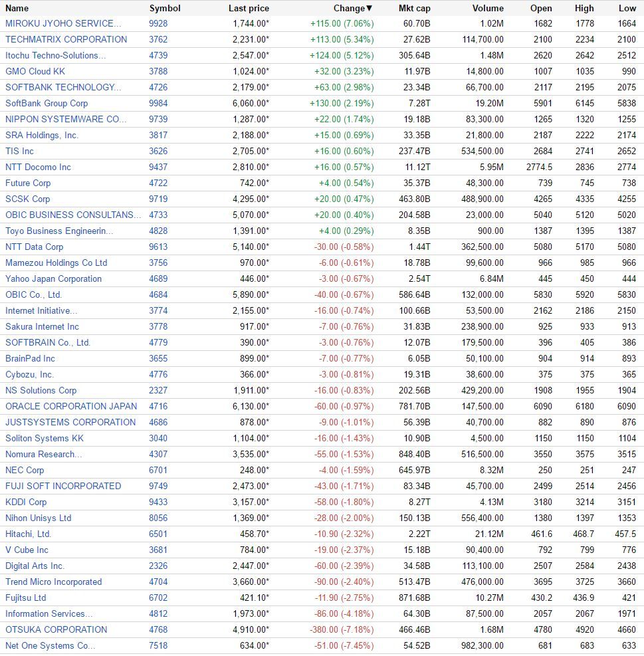
Task: Open Net One Systems Co link
Action: coord(51,645)
